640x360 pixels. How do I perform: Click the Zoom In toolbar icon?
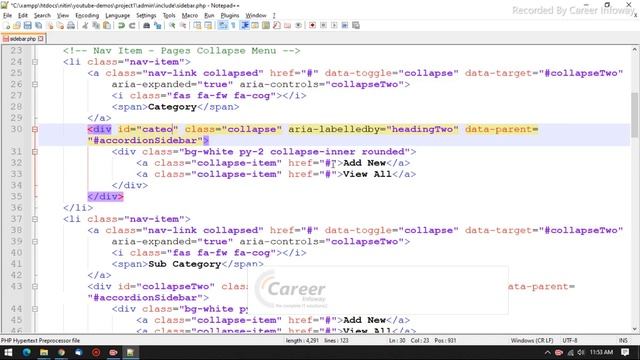point(172,25)
